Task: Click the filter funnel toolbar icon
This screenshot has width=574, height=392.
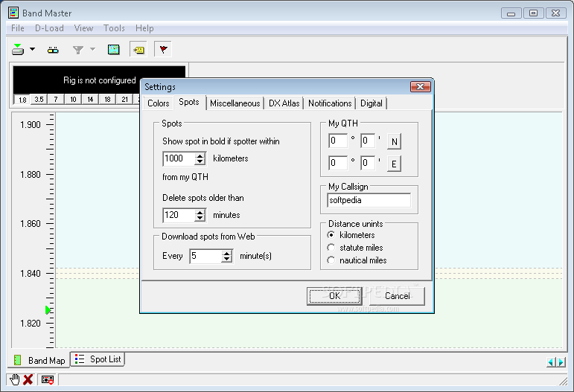Action: pyautogui.click(x=78, y=50)
